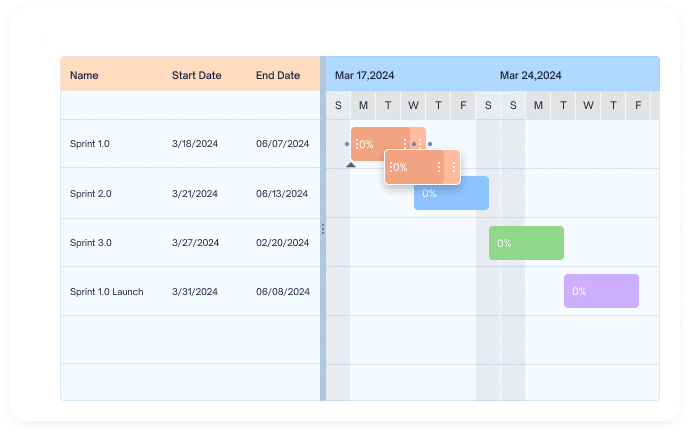Click rightmost grip dots on dragged orange taskbar

tap(454, 167)
